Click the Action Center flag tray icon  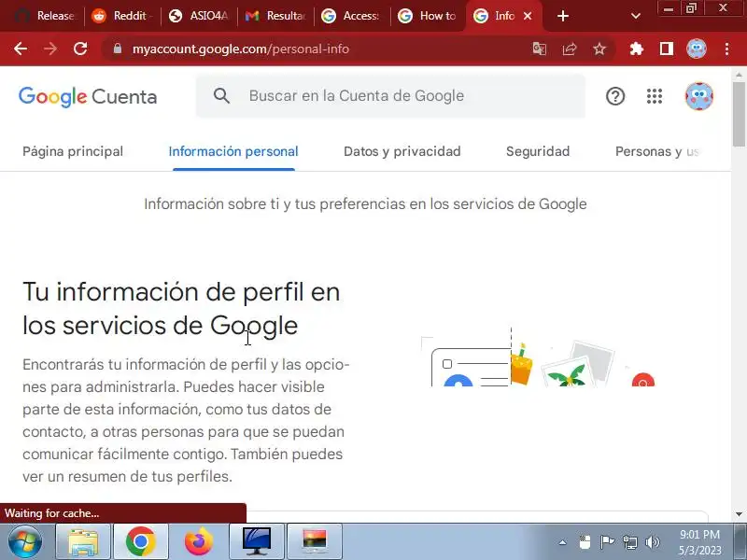pos(607,542)
